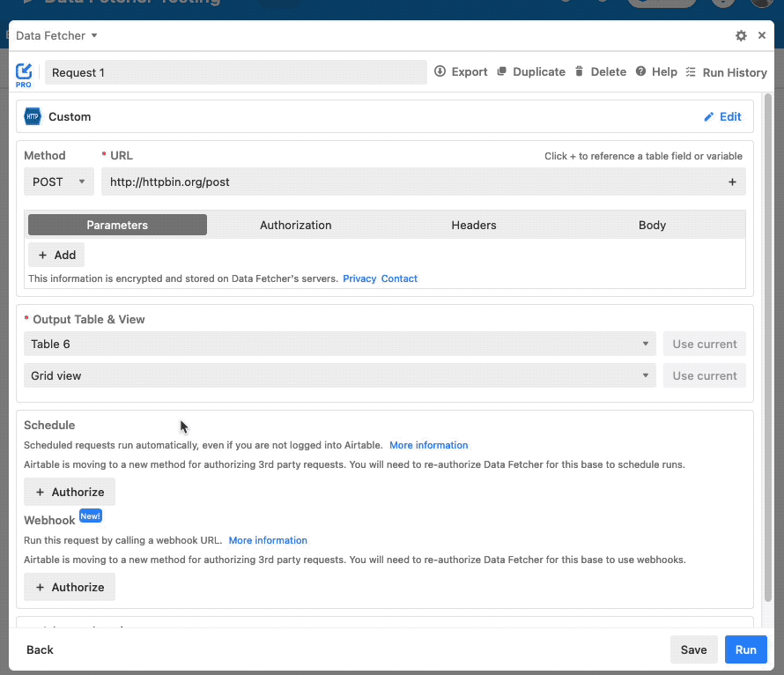The width and height of the screenshot is (784, 675).
Task: Open the settings gear icon
Action: [x=741, y=35]
